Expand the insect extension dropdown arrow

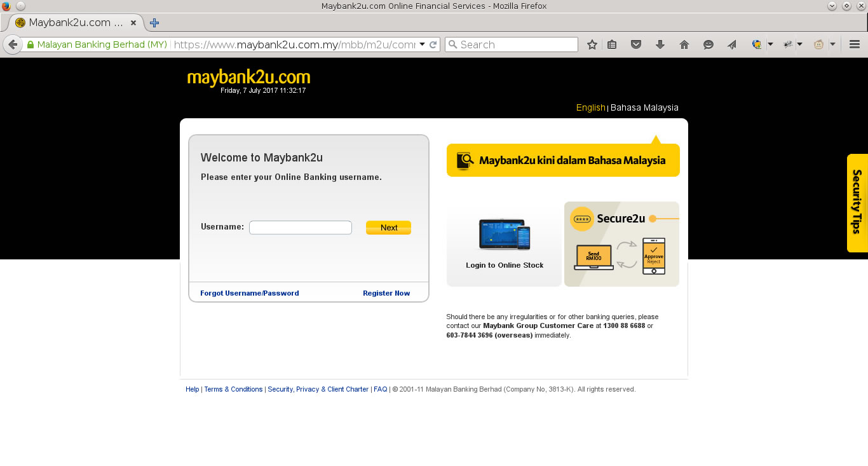click(800, 45)
